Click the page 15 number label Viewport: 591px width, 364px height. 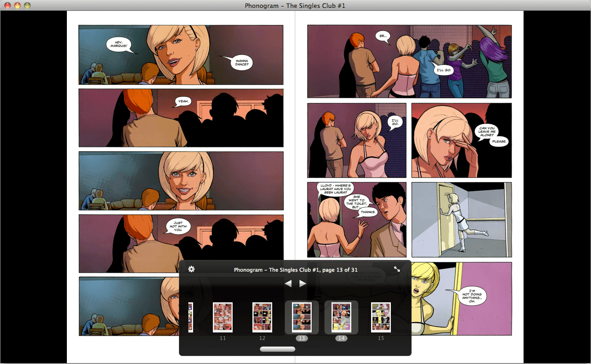coord(381,338)
